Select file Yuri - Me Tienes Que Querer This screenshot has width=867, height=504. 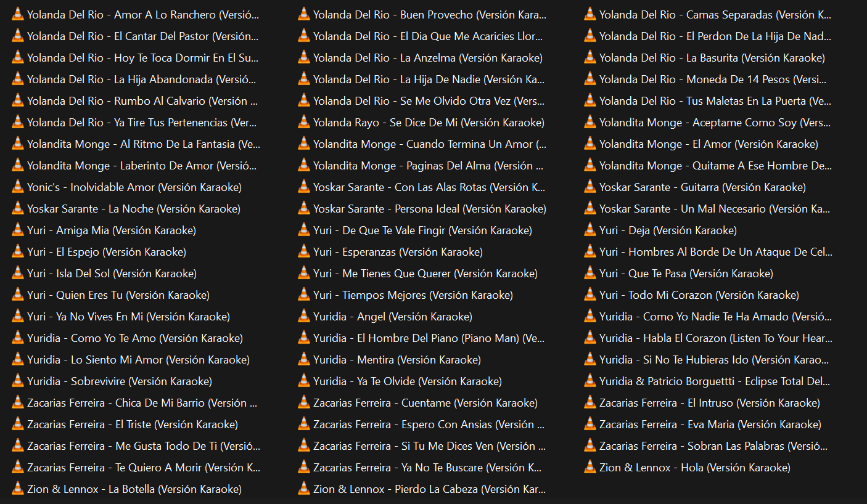tap(418, 273)
